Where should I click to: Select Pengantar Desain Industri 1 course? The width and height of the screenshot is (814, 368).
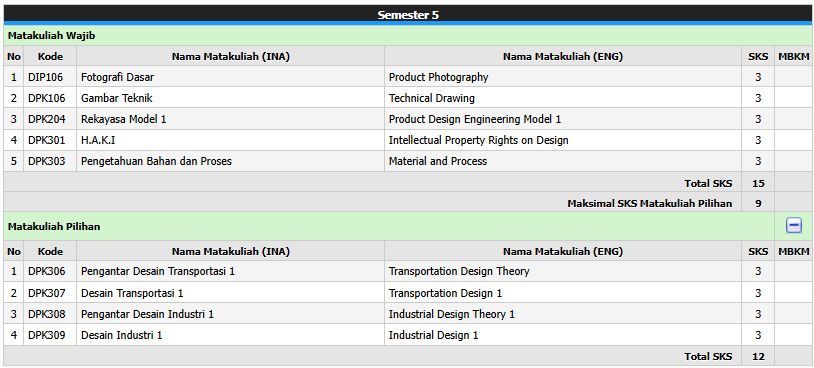click(147, 314)
